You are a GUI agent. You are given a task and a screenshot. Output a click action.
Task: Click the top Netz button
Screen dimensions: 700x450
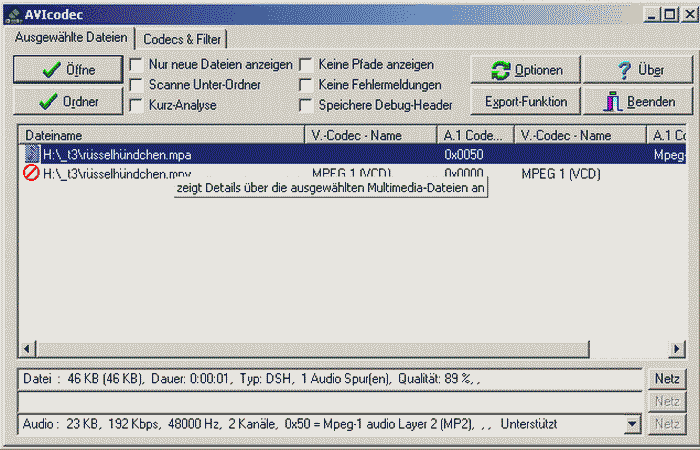[x=667, y=380]
